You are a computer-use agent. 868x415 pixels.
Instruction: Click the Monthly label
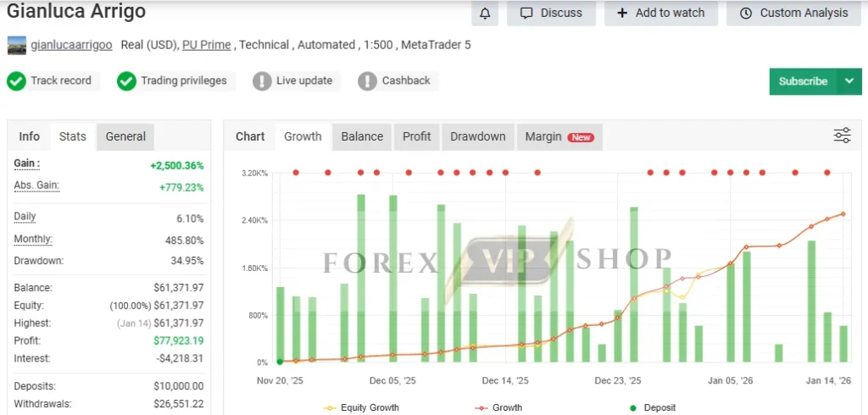tap(33, 239)
